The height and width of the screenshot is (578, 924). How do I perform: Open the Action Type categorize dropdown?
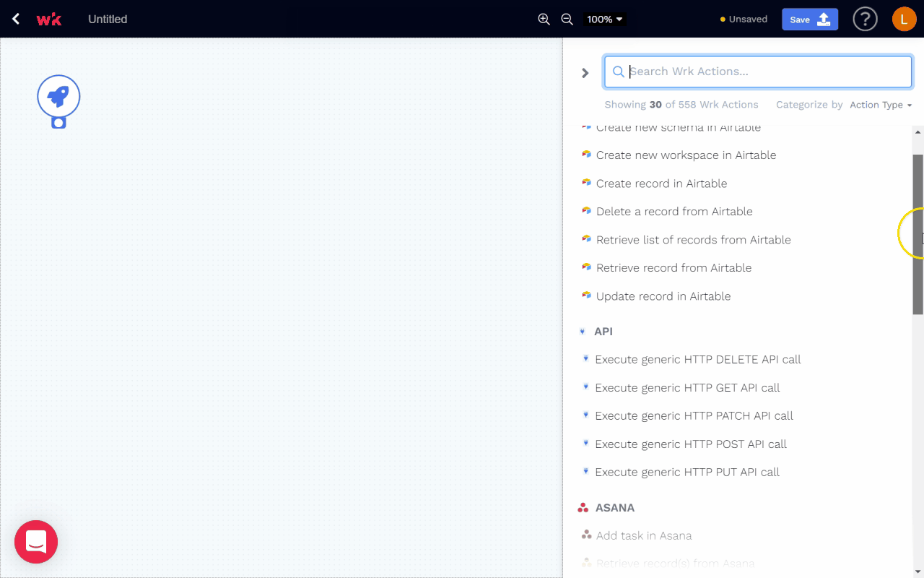881,105
